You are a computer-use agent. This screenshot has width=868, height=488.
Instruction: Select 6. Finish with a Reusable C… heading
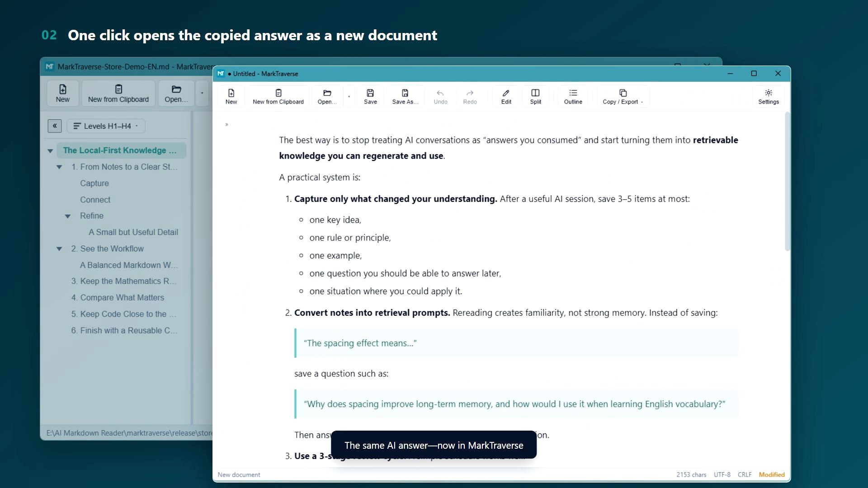[124, 330]
